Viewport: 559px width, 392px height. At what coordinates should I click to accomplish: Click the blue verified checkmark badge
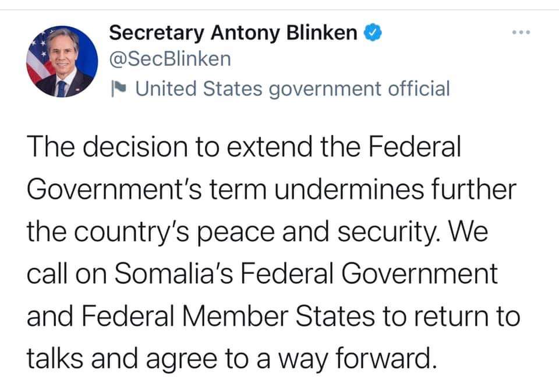pyautogui.click(x=372, y=33)
